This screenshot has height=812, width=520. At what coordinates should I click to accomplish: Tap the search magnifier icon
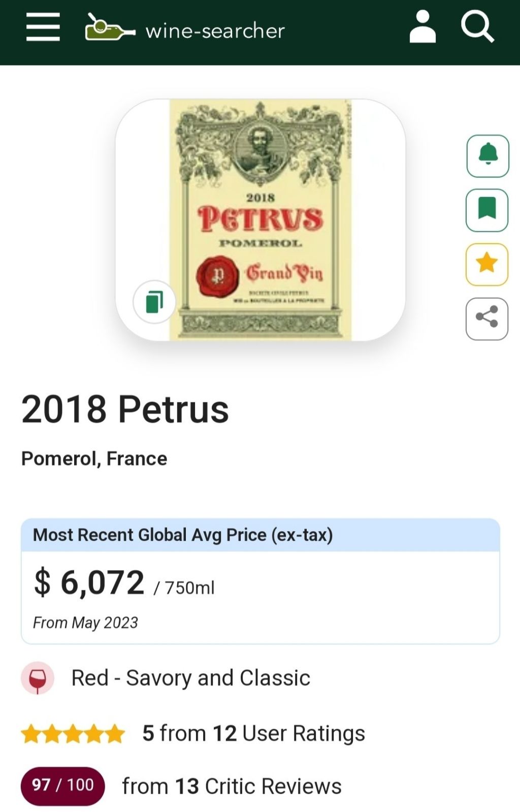pos(477,27)
